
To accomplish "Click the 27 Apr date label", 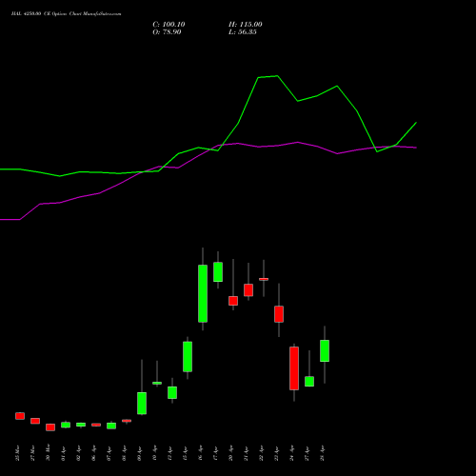I will coord(307,453).
